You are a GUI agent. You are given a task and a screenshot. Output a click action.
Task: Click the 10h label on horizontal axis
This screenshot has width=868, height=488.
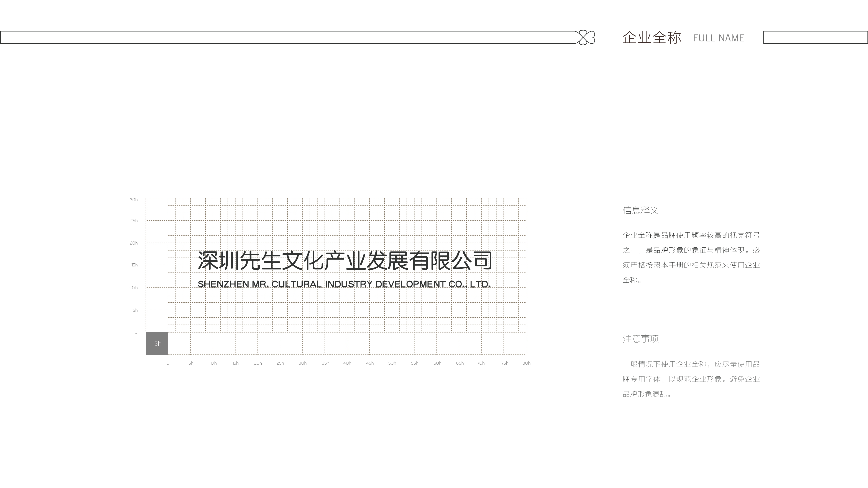tap(213, 363)
